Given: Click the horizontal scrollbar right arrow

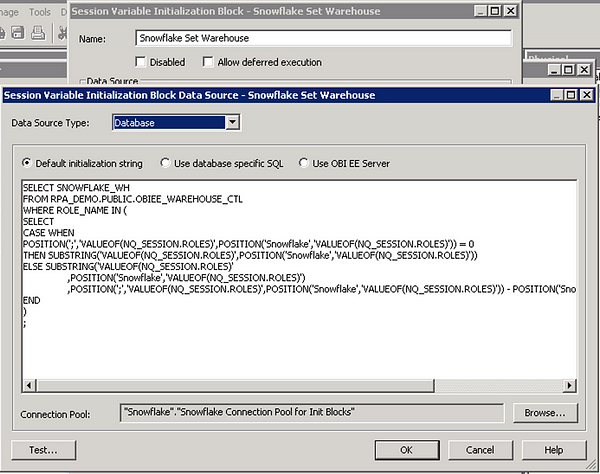Looking at the screenshot, I should (x=569, y=385).
